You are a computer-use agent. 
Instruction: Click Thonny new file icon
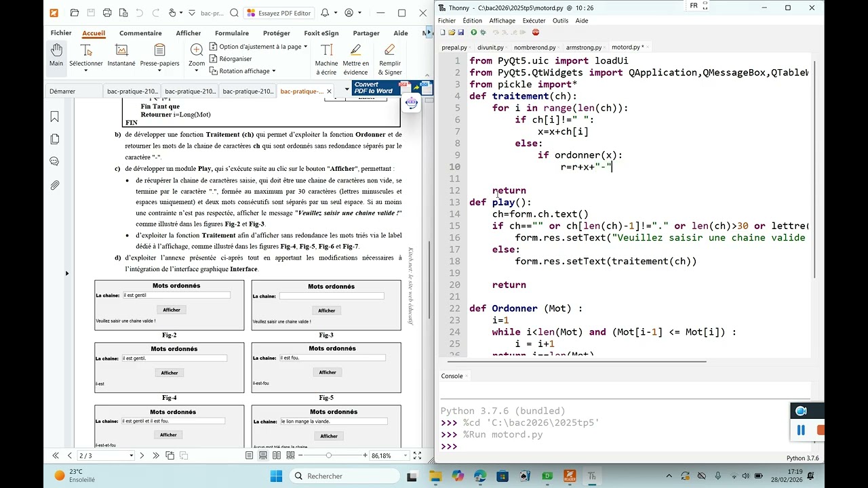point(443,33)
